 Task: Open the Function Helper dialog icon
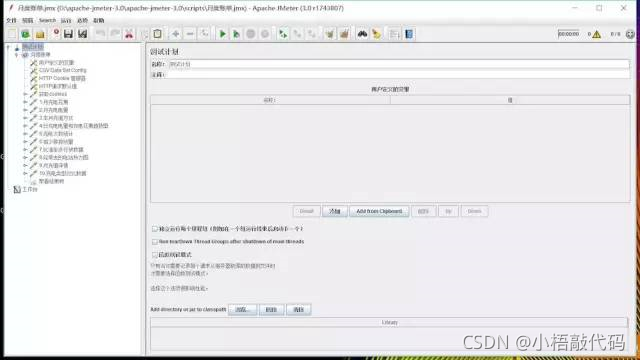pos(394,34)
